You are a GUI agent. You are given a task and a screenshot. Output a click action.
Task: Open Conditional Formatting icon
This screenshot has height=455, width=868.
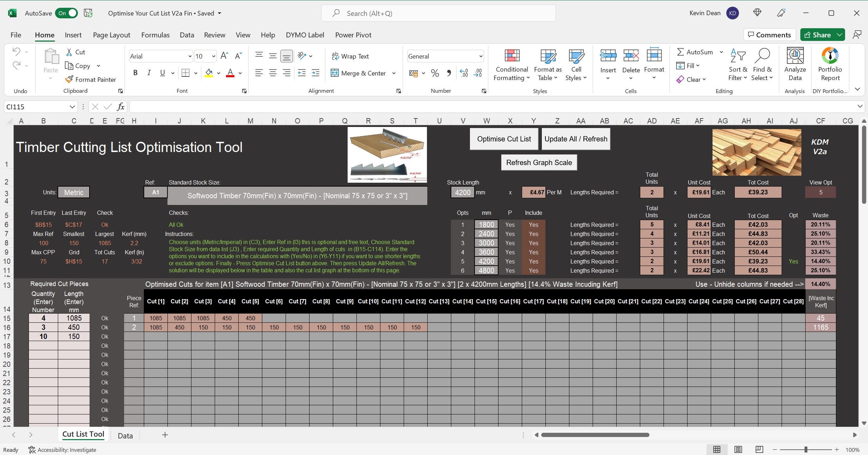512,56
